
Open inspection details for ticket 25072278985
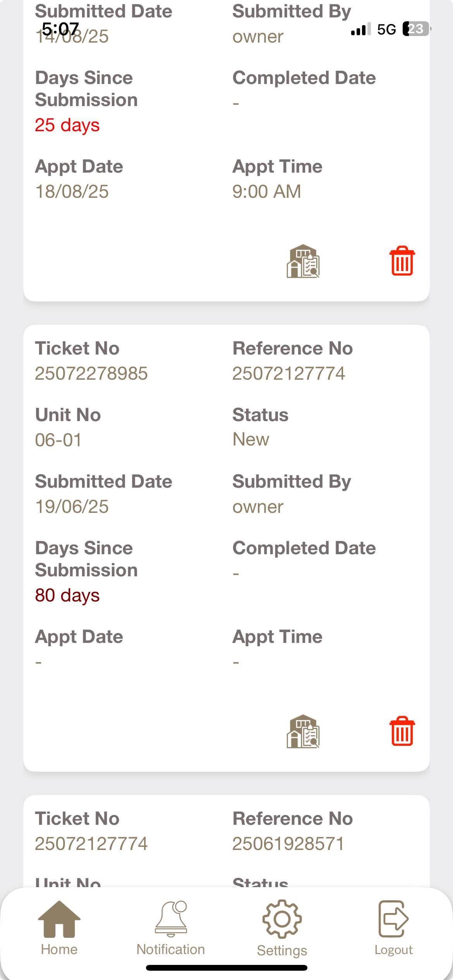point(303,731)
